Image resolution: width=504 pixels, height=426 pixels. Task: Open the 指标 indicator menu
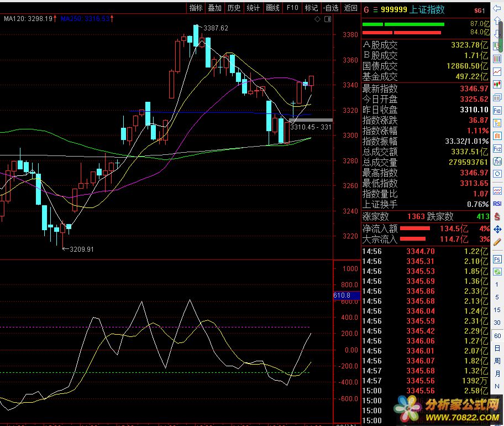[196, 8]
